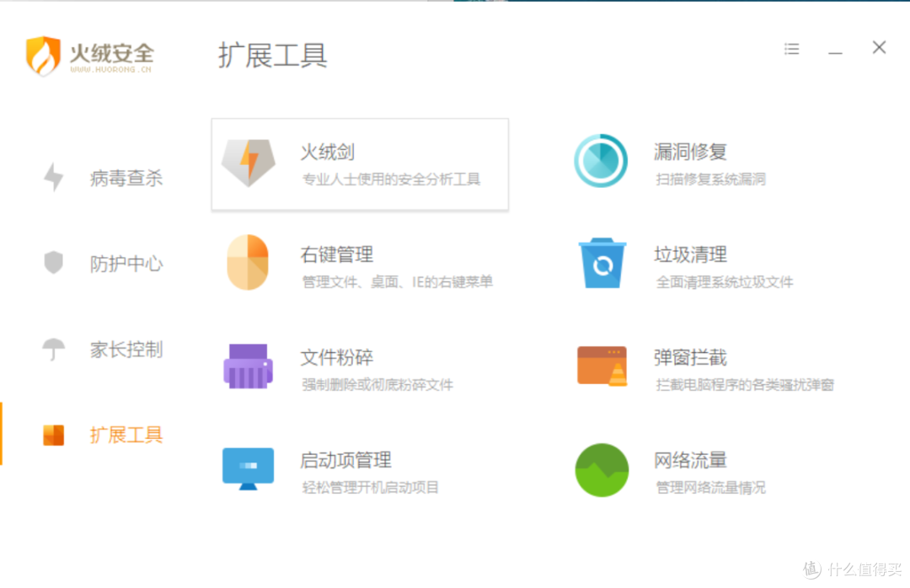910x588 pixels.
Task: Click description 专业人士使用的安全分析工具
Action: click(391, 179)
